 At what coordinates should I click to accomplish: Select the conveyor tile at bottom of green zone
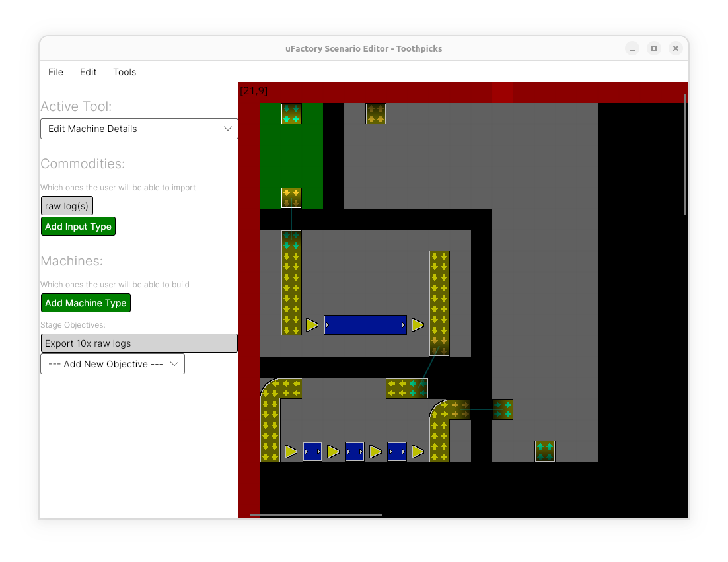pos(291,197)
